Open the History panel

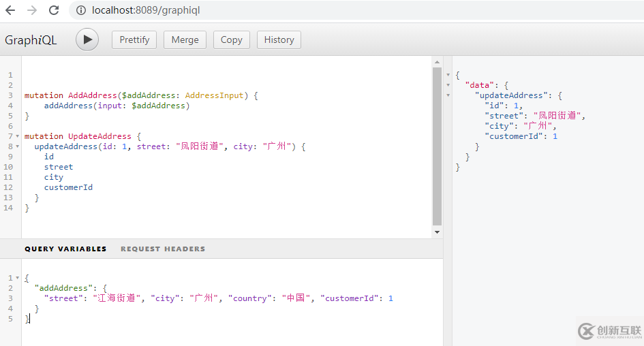279,40
